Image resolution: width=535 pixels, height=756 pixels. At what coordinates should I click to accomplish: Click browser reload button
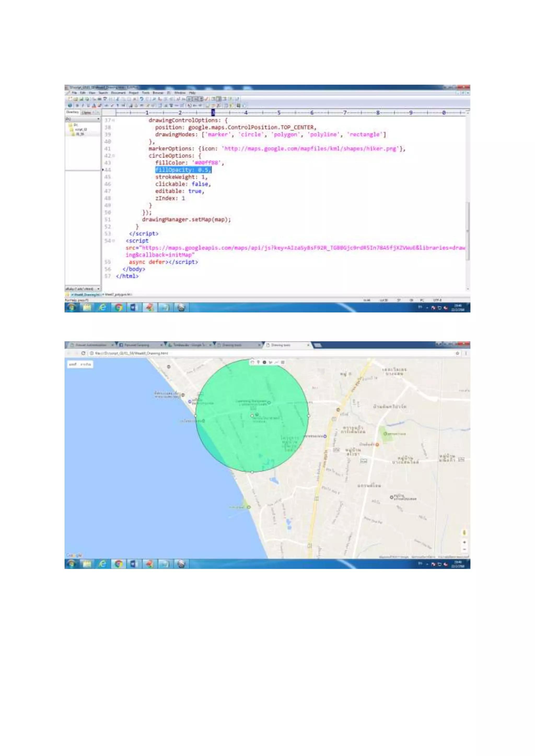click(x=83, y=353)
